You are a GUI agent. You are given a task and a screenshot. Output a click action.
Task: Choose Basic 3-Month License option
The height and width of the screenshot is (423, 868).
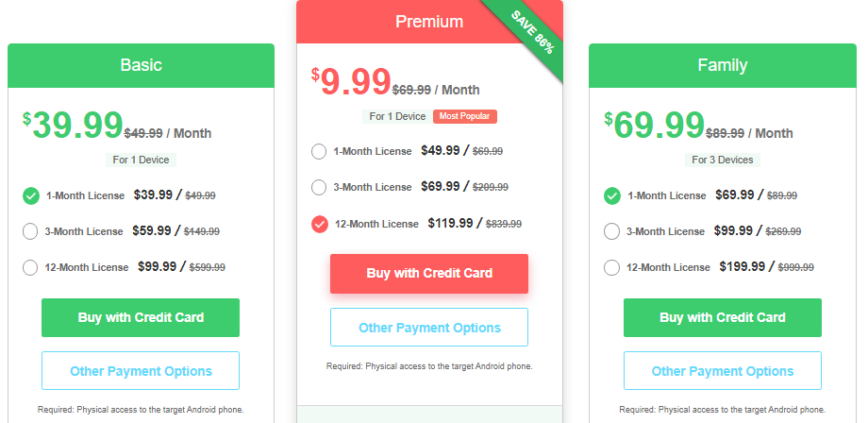30,231
